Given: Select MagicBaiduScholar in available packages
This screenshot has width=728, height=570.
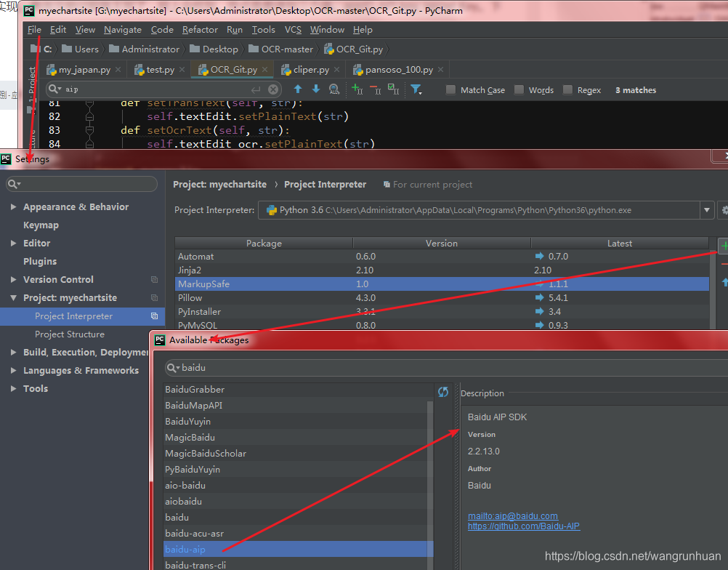Looking at the screenshot, I should 296,453.
